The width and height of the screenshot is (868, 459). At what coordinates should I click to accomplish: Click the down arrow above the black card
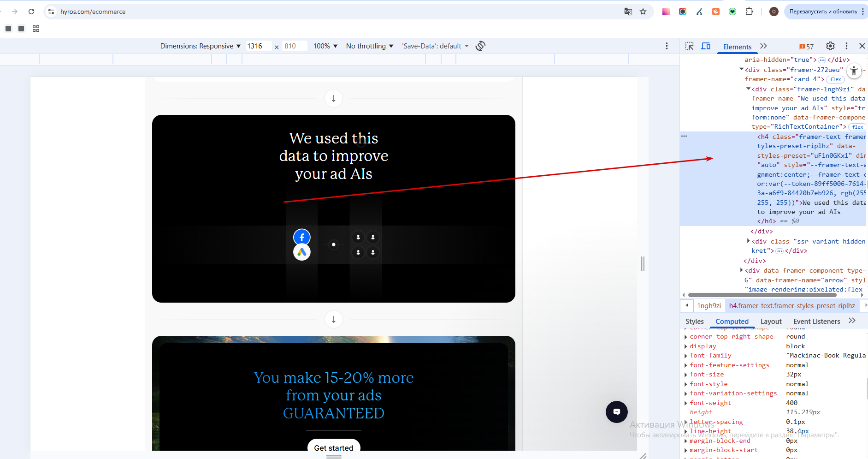click(334, 98)
